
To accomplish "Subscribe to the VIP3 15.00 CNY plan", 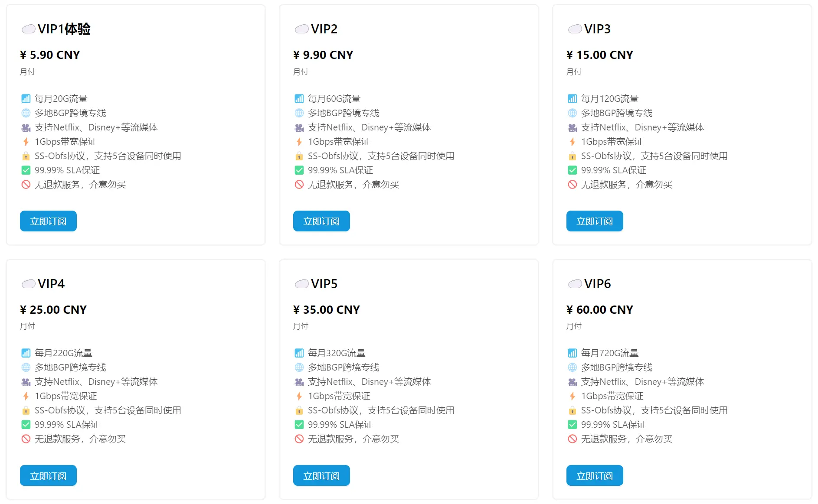I will click(x=595, y=221).
